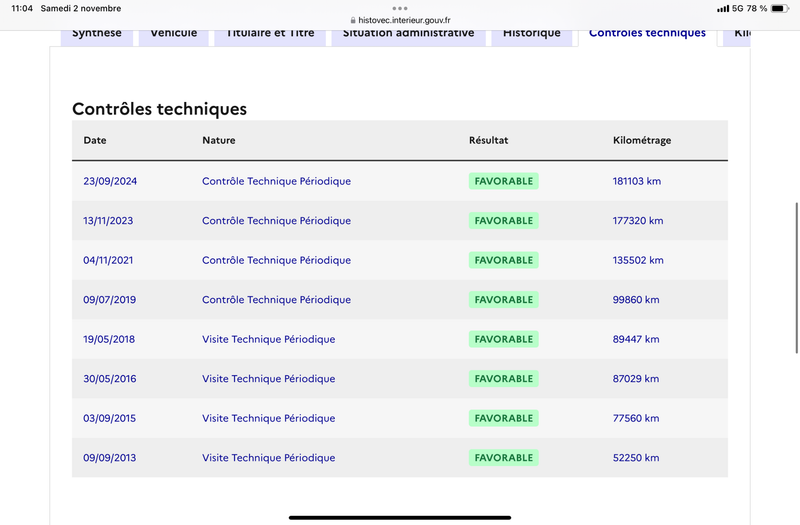This screenshot has width=800, height=525.
Task: Select the 19/05/2018 date cell
Action: 109,339
